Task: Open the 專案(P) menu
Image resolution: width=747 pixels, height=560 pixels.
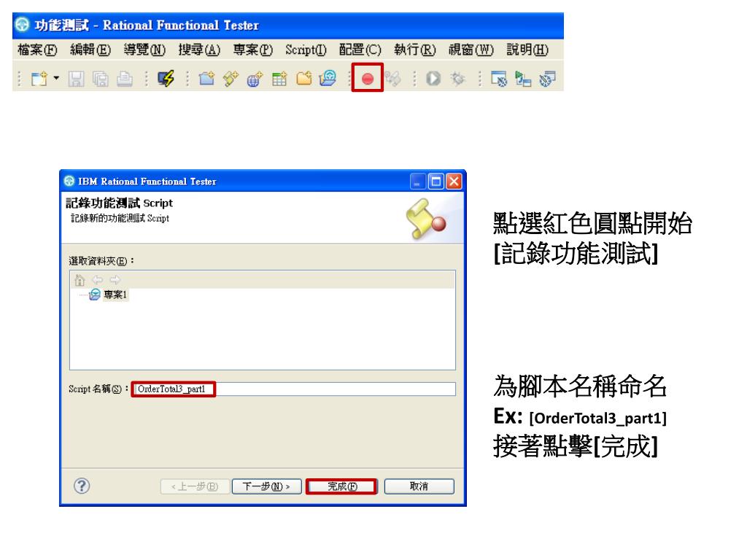Action: click(253, 50)
